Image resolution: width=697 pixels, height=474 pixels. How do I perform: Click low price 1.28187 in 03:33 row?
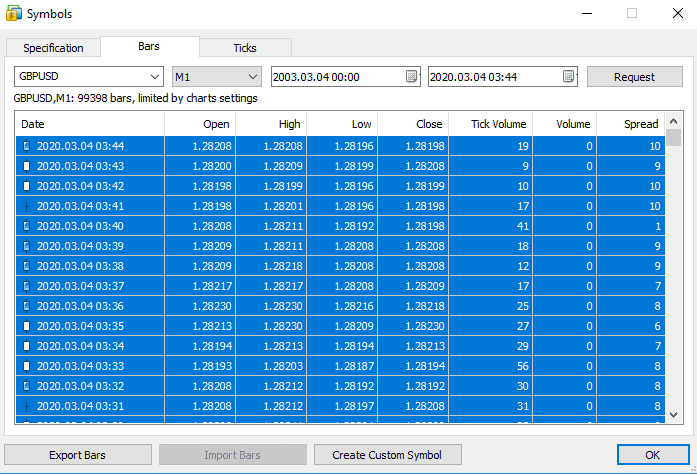click(354, 366)
